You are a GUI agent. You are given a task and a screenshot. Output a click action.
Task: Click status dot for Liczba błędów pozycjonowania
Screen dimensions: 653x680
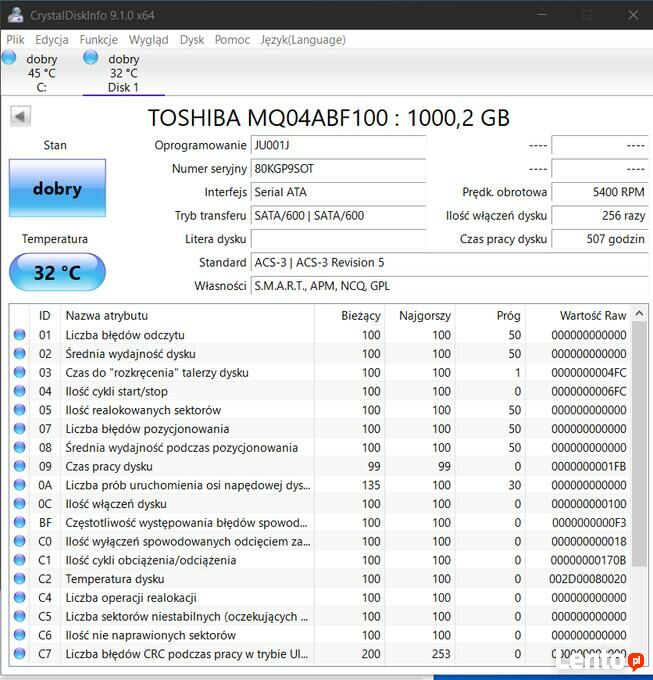click(x=20, y=428)
